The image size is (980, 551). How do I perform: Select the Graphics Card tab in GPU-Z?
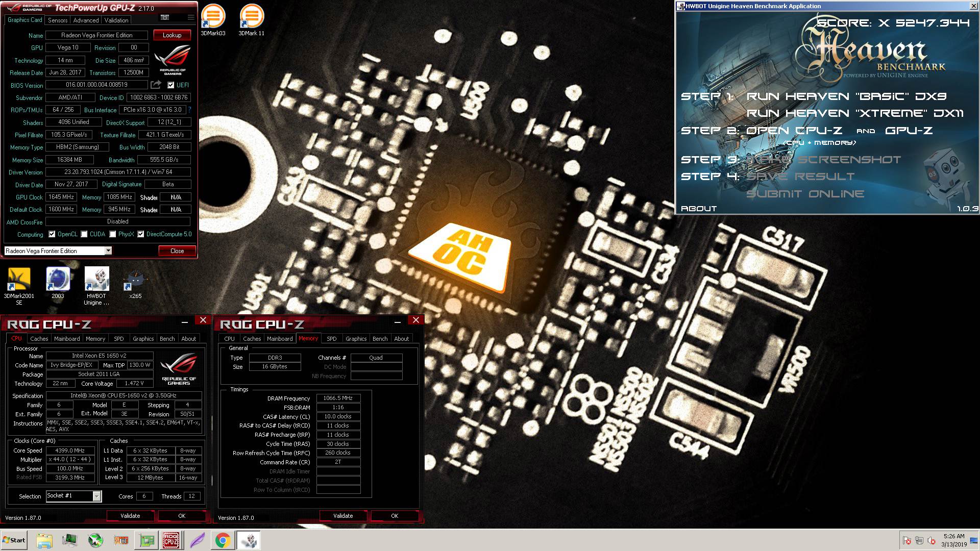pos(24,20)
